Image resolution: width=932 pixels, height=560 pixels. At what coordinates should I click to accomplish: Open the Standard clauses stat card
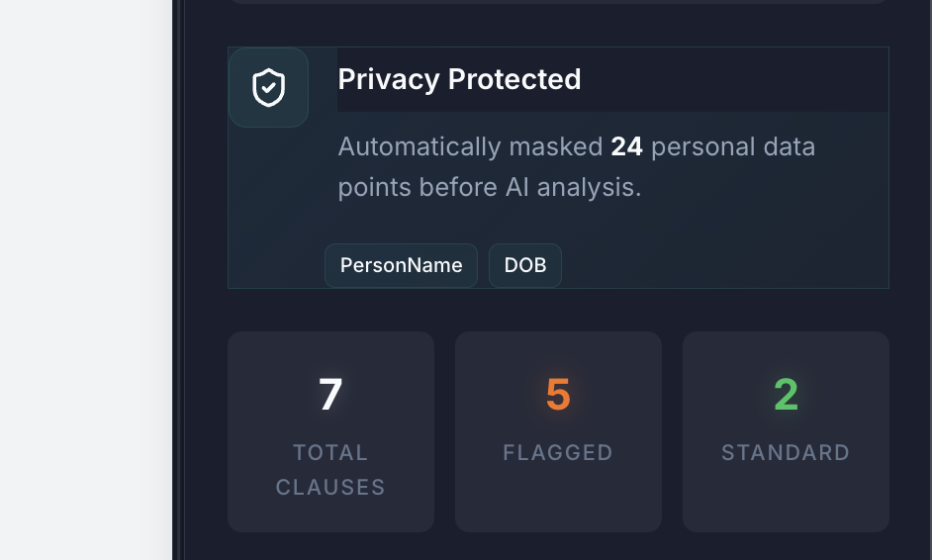(786, 431)
